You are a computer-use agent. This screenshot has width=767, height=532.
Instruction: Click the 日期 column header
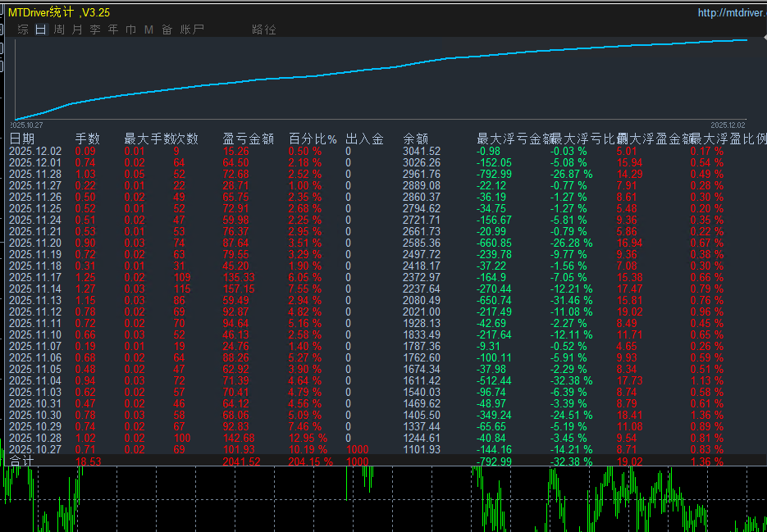tap(22, 139)
